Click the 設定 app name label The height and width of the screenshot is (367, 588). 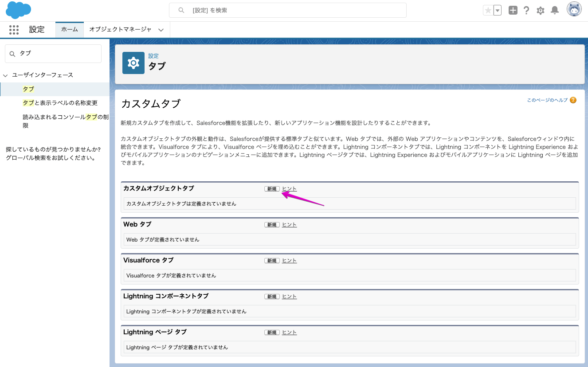(x=37, y=30)
